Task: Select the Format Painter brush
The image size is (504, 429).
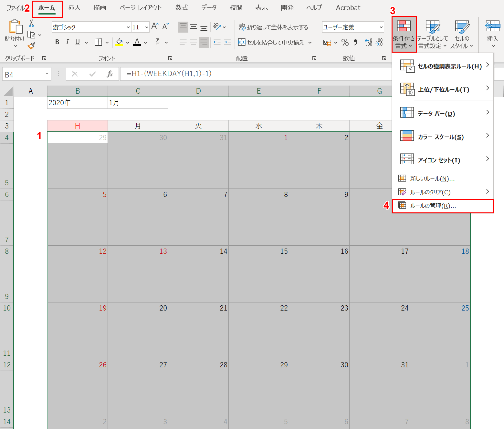Action: pos(31,46)
